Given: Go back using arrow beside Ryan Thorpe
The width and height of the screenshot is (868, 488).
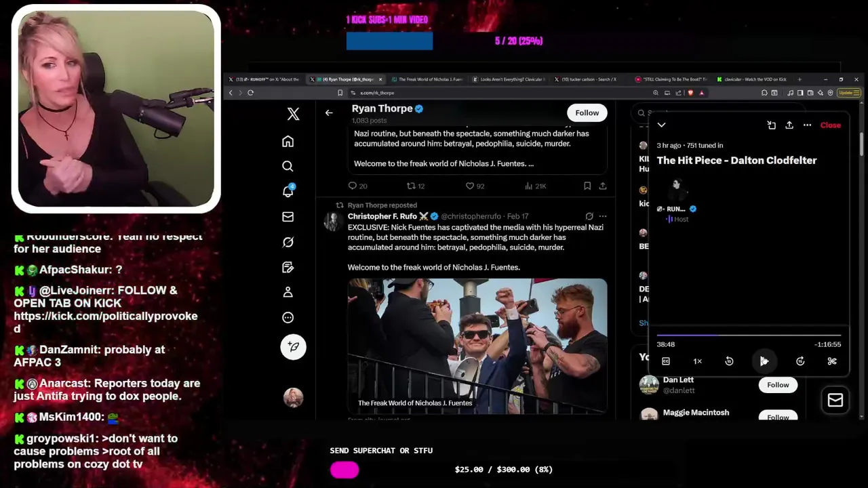Looking at the screenshot, I should (x=329, y=113).
